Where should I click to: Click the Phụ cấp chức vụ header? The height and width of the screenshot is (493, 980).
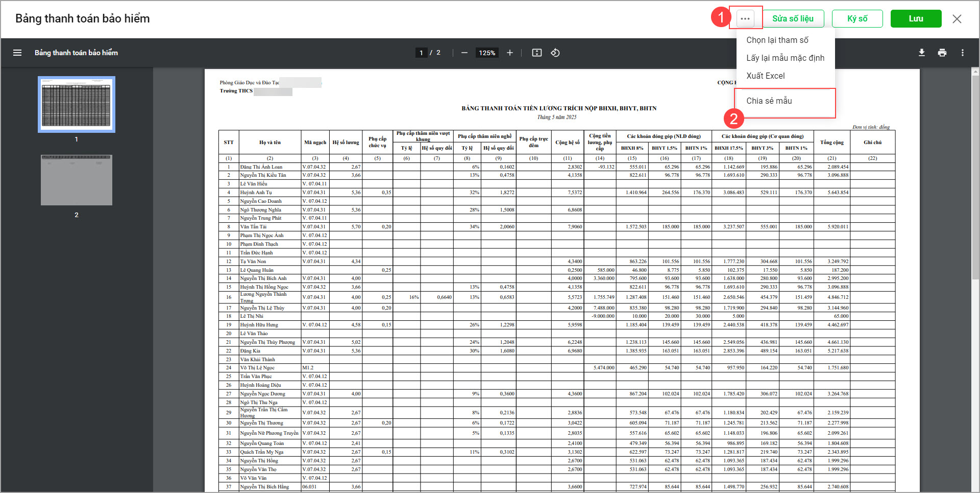[377, 142]
